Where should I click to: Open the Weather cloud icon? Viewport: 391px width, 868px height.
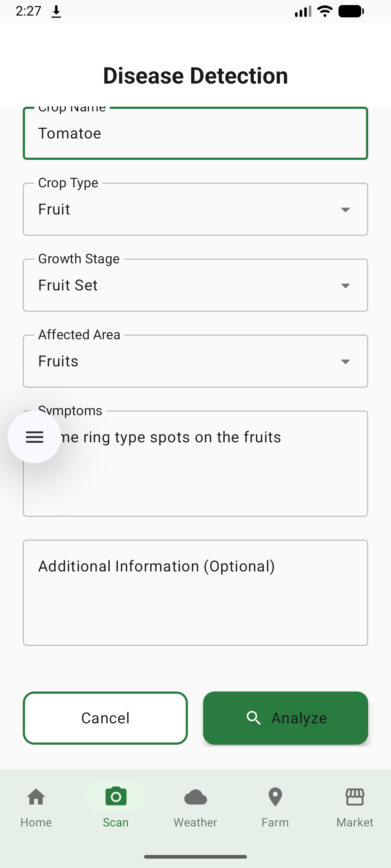tap(195, 797)
